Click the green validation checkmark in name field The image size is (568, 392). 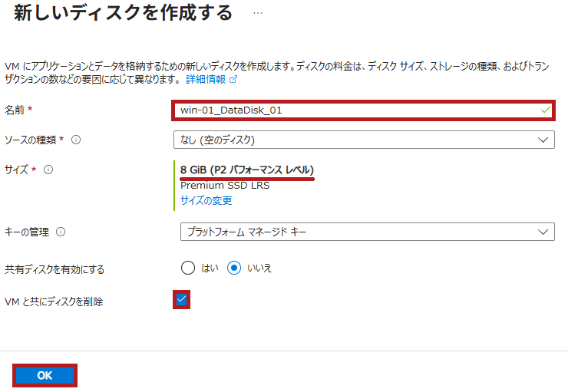(x=545, y=110)
